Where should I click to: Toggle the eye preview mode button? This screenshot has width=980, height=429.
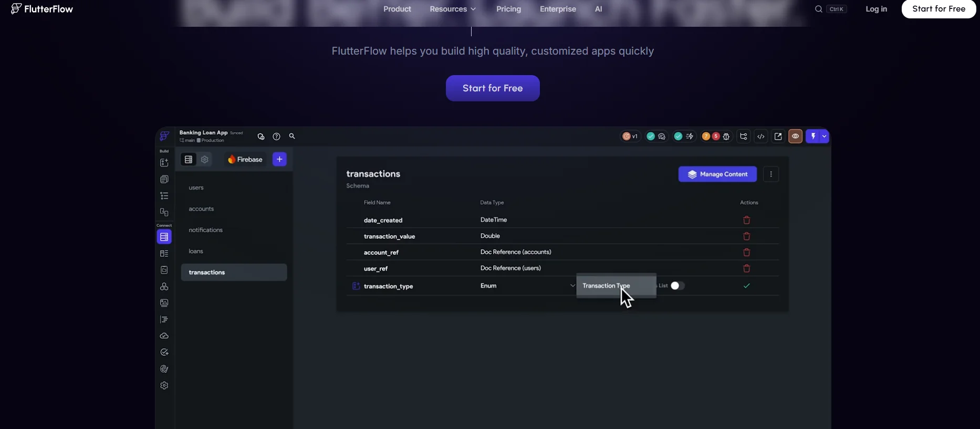(796, 137)
